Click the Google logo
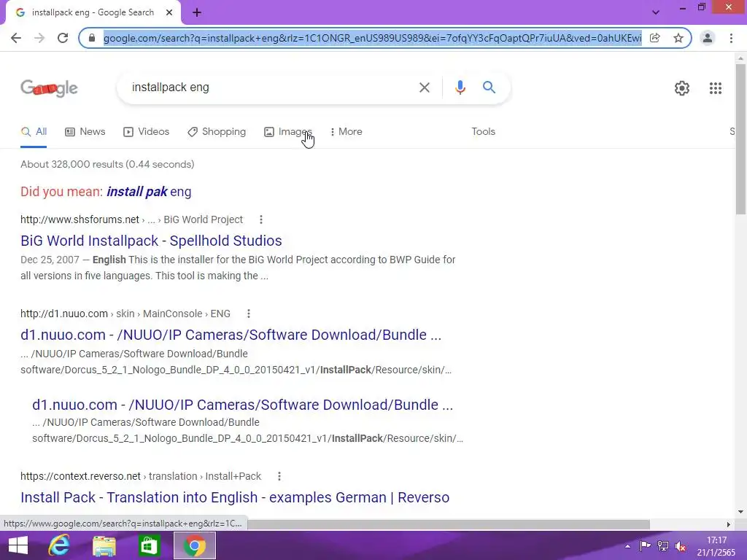 [x=49, y=88]
